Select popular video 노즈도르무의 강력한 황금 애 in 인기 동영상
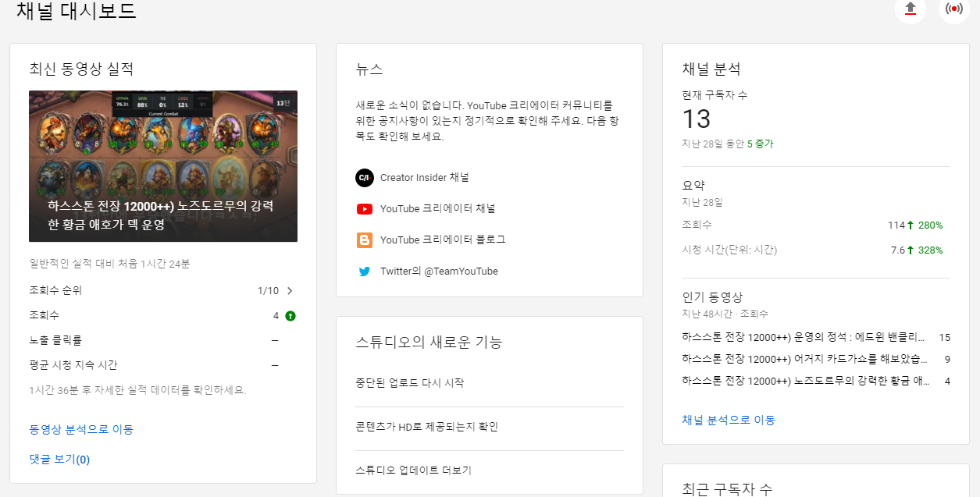Viewport: 980px width, 497px height. click(x=804, y=382)
